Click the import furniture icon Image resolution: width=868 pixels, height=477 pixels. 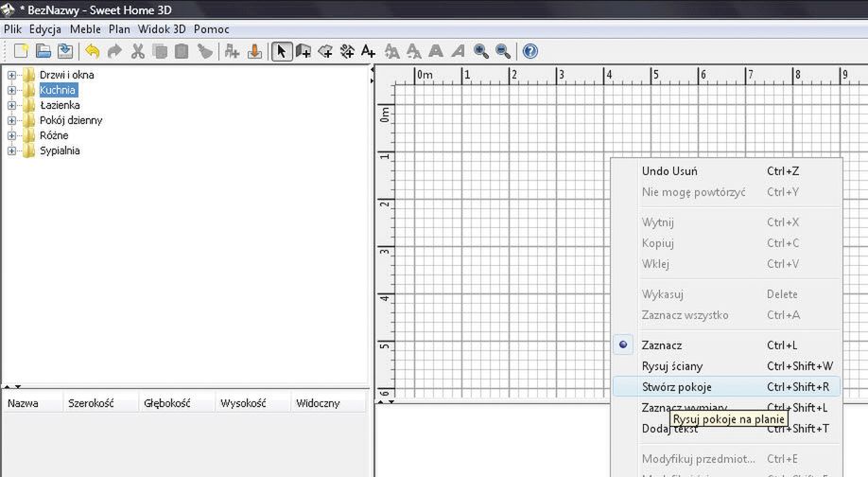click(254, 51)
